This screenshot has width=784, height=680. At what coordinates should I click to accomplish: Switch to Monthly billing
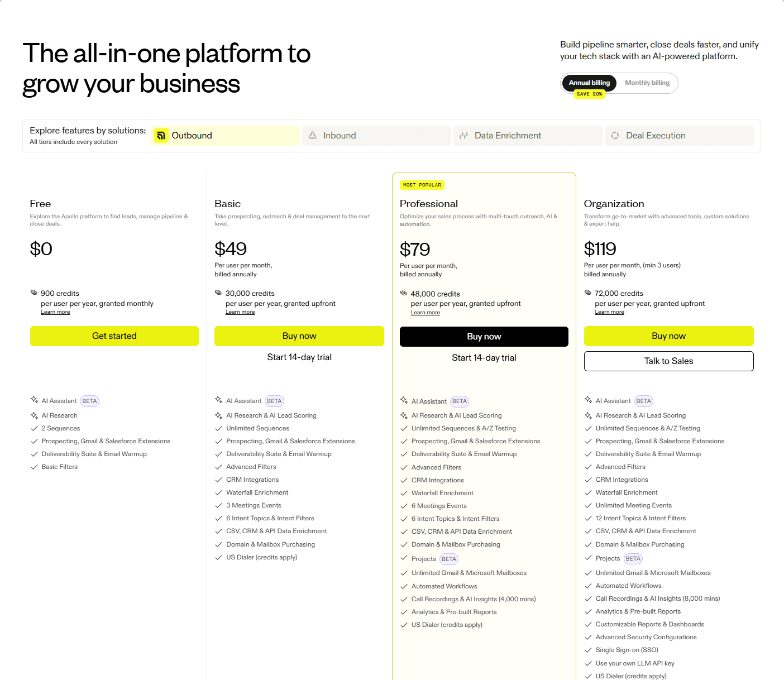pyautogui.click(x=647, y=83)
